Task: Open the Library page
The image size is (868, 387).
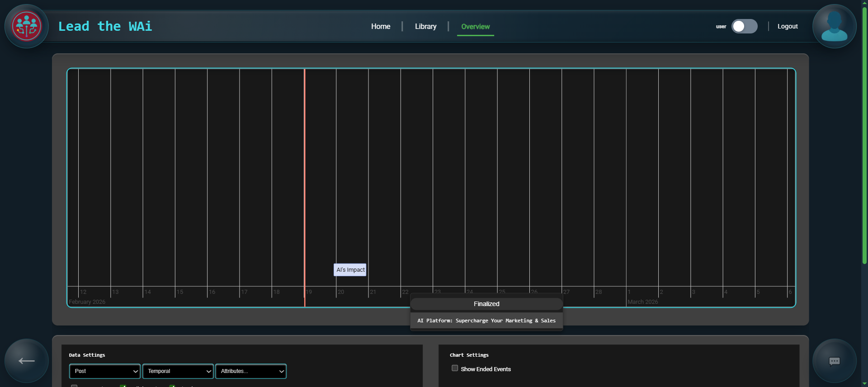Action: 426,26
